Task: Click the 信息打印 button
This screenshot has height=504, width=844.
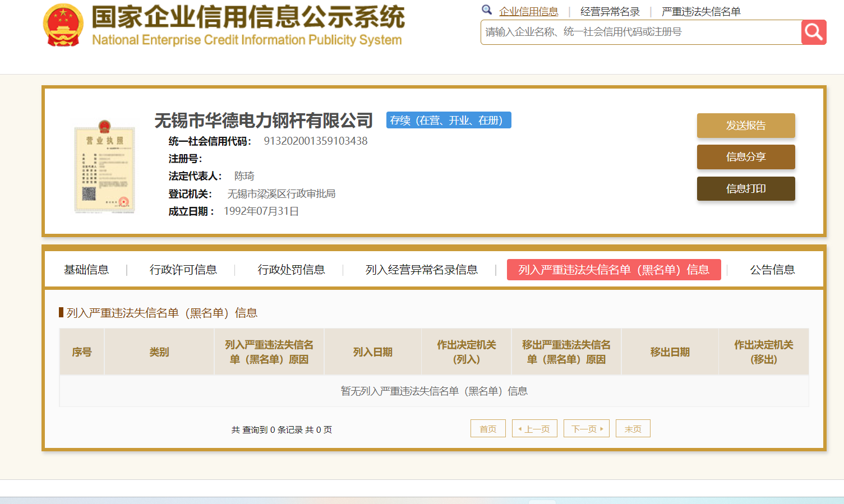Action: tap(746, 188)
